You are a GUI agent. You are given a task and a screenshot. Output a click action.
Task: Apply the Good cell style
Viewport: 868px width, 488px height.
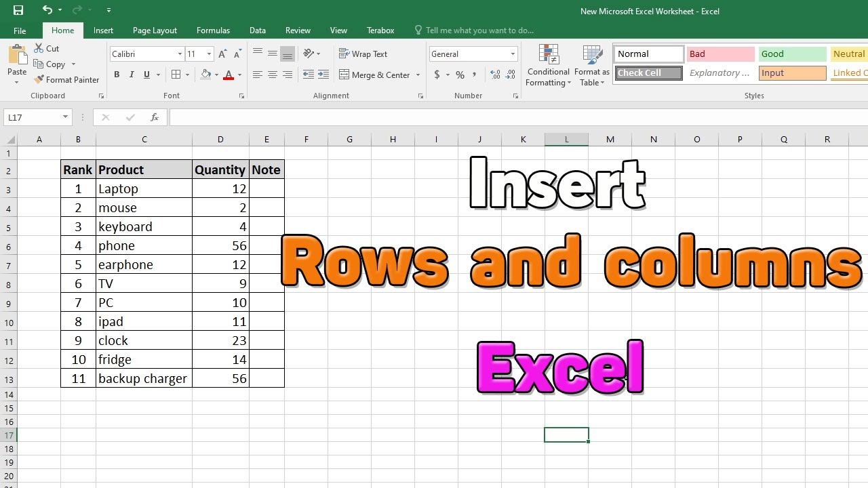(792, 54)
